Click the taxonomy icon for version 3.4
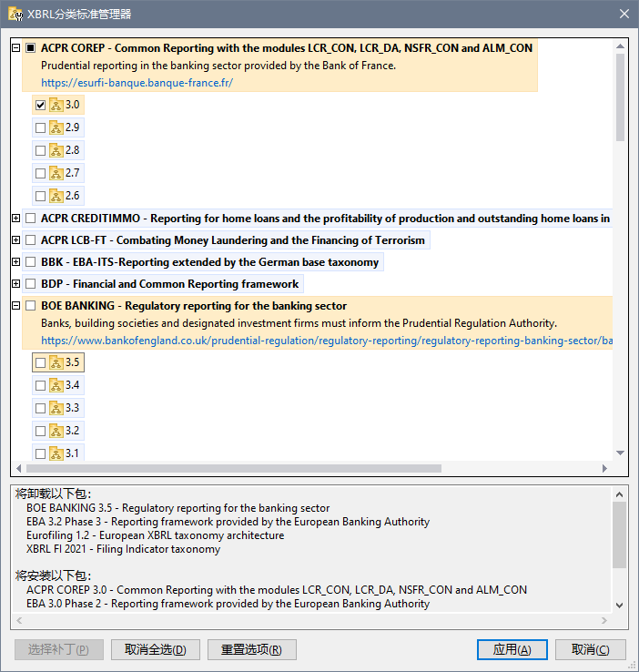This screenshot has height=672, width=639. coord(56,385)
